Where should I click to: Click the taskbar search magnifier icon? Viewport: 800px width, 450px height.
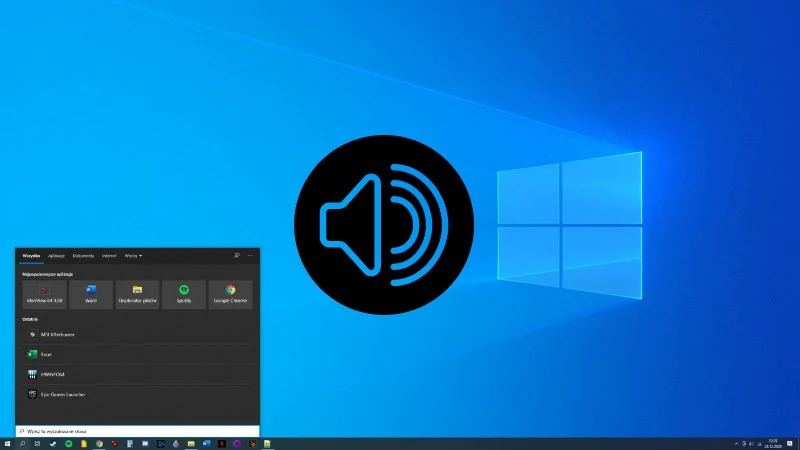(x=22, y=444)
